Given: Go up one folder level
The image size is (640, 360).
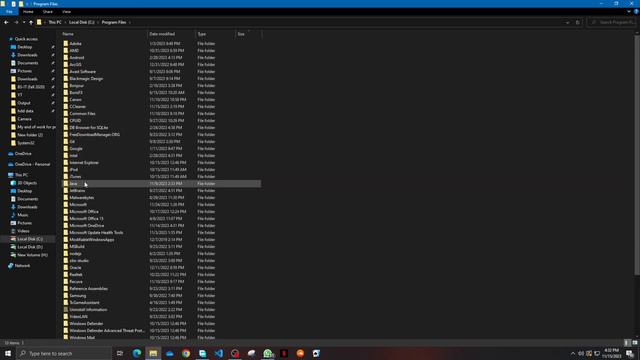Looking at the screenshot, I should tap(31, 22).
